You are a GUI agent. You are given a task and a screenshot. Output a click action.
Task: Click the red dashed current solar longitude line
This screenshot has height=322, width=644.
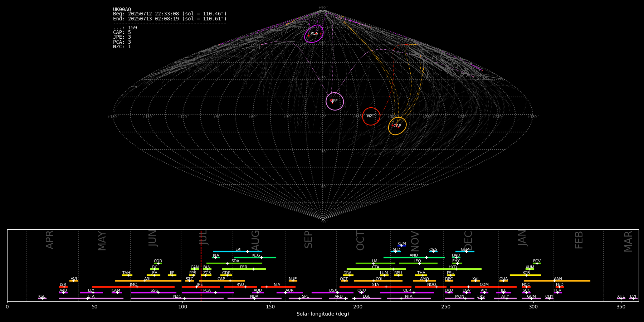[201, 265]
